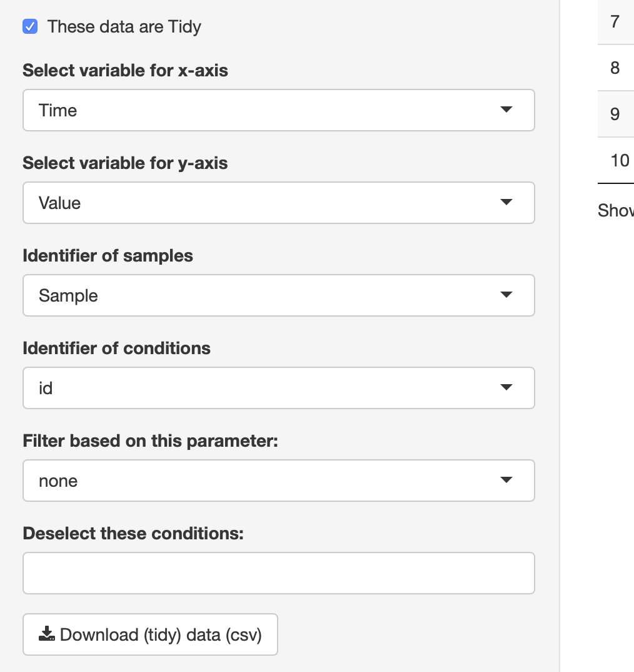Screen dimensions: 634x672
Task: Click the partially visible Show text below the table
Action: [616, 210]
